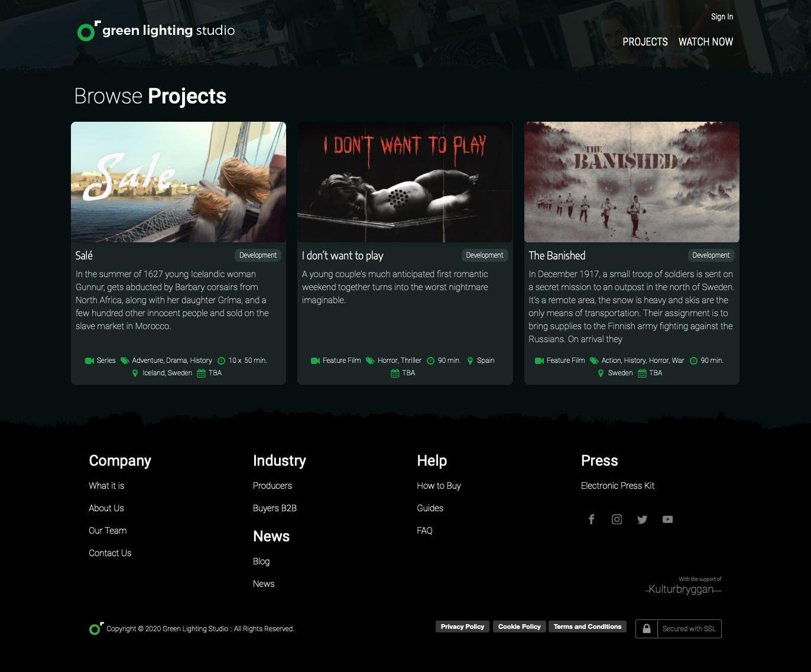Screen dimensions: 811x672
Task: Click the camera icon next to Series
Action: tap(90, 361)
